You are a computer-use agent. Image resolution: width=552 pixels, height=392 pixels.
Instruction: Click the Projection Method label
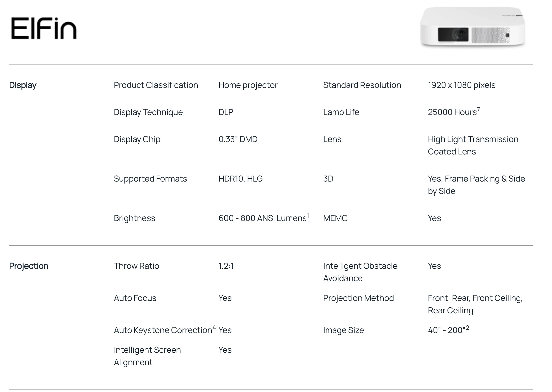[x=358, y=298]
